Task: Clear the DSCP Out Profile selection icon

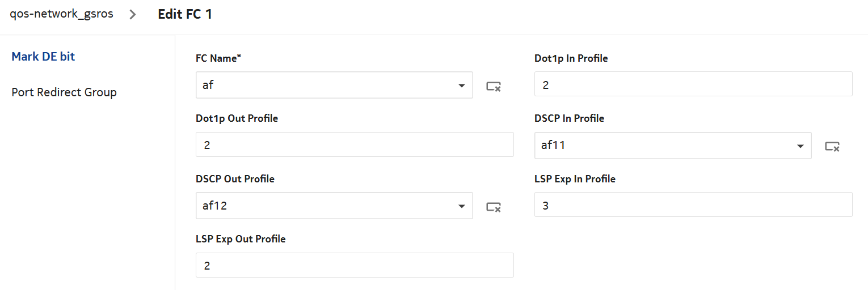Action: [494, 207]
